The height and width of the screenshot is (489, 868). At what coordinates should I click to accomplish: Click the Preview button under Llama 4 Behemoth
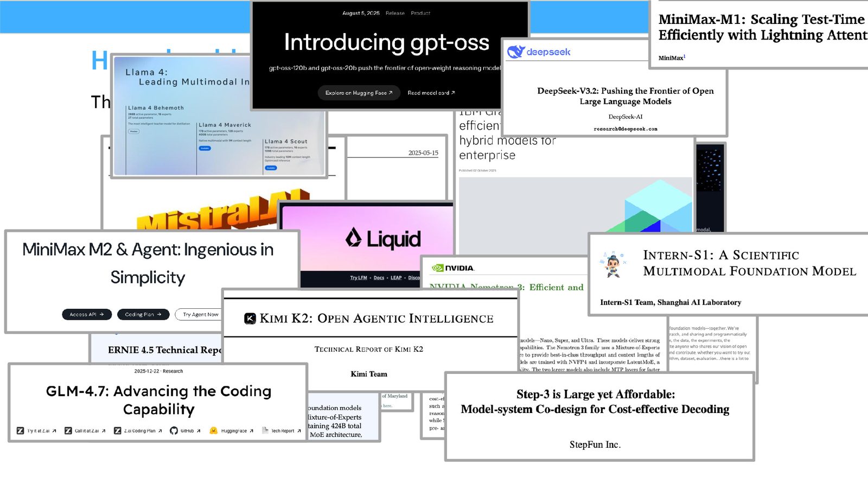click(x=133, y=131)
